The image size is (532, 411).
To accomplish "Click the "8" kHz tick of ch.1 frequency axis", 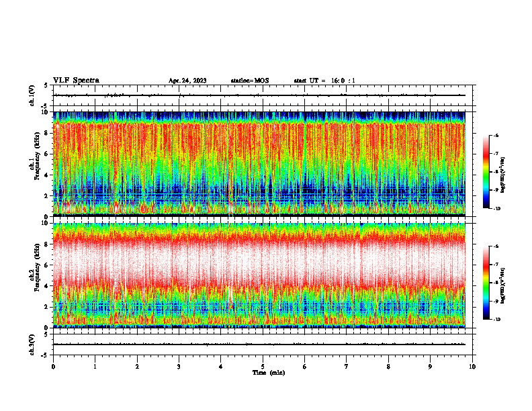I will click(x=47, y=133).
